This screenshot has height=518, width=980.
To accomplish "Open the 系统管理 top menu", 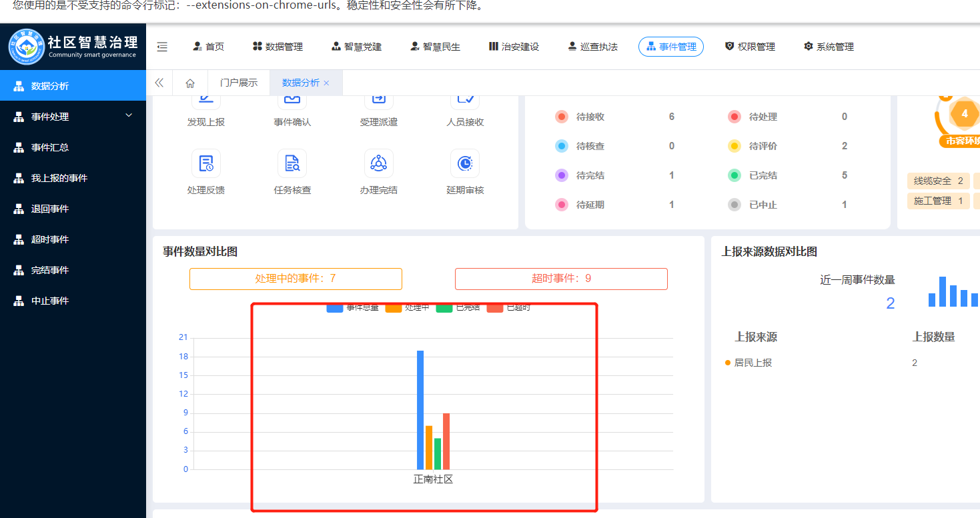I will click(x=829, y=47).
